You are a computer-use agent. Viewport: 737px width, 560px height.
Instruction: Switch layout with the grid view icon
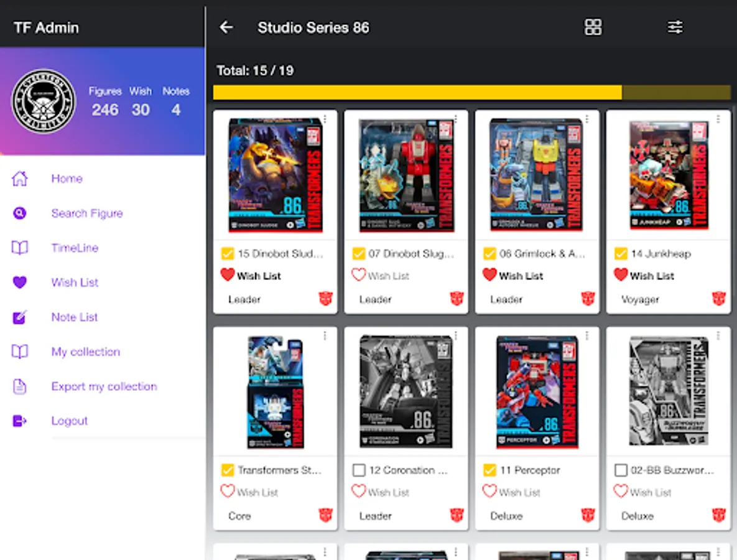click(x=593, y=27)
